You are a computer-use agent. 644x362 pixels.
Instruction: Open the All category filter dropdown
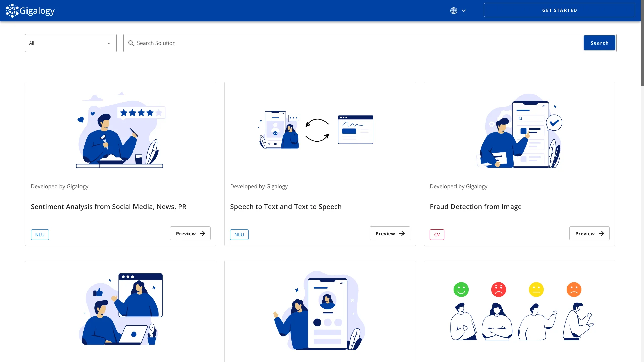coord(71,43)
